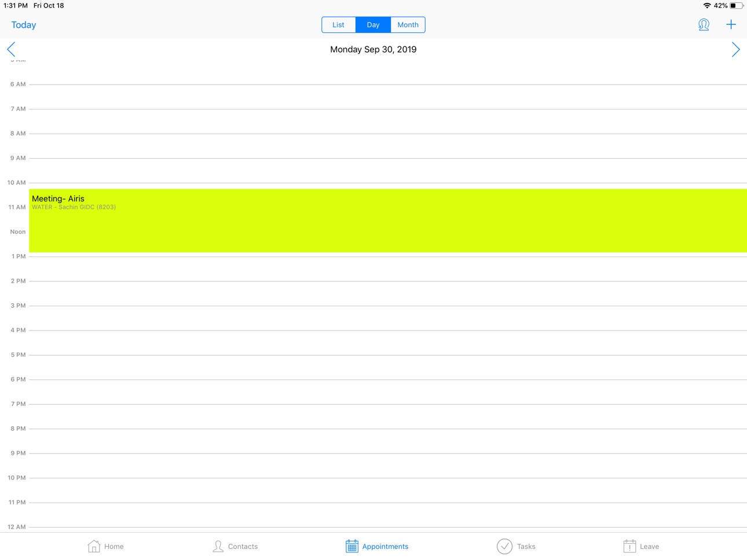The image size is (747, 560).
Task: Open the Meeting- Airis appointment
Action: point(387,221)
